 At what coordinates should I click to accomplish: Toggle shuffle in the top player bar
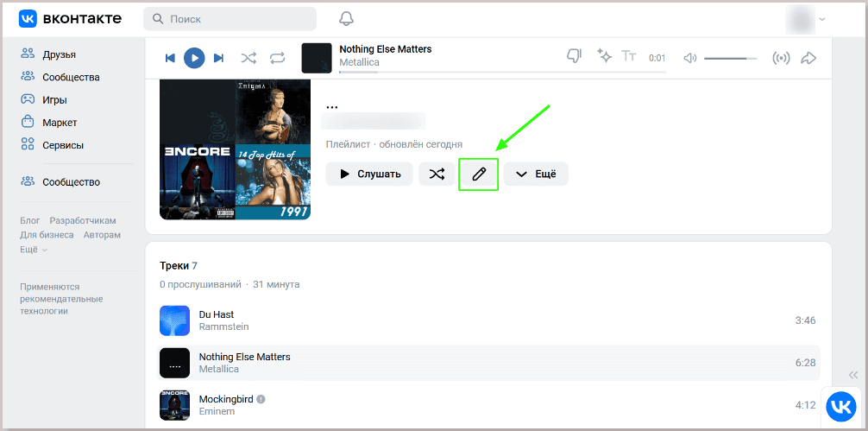248,58
